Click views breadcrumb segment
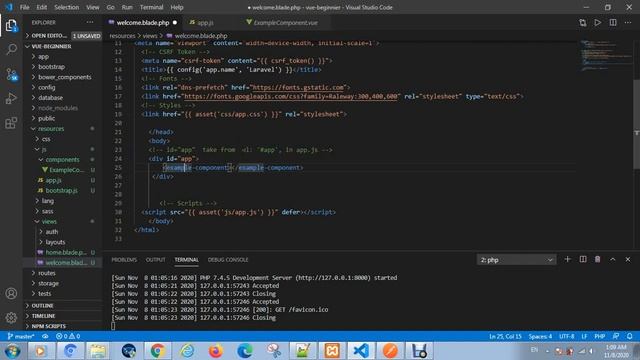Screen dimensions: 640x360 point(149,36)
